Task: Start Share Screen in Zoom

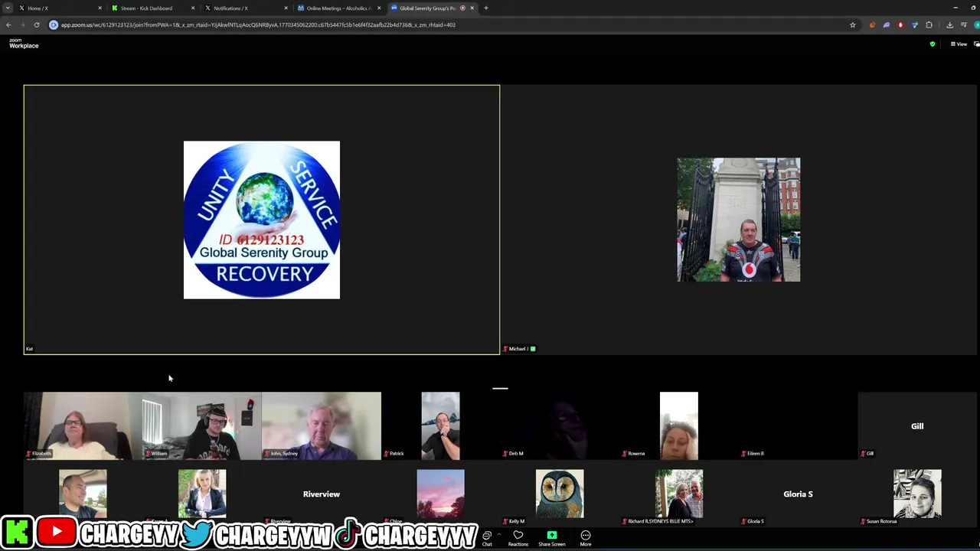Action: [x=552, y=538]
